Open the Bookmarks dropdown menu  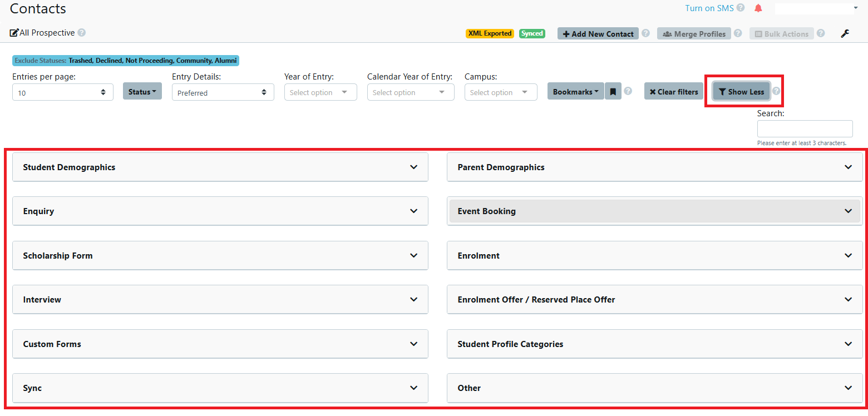tap(575, 92)
